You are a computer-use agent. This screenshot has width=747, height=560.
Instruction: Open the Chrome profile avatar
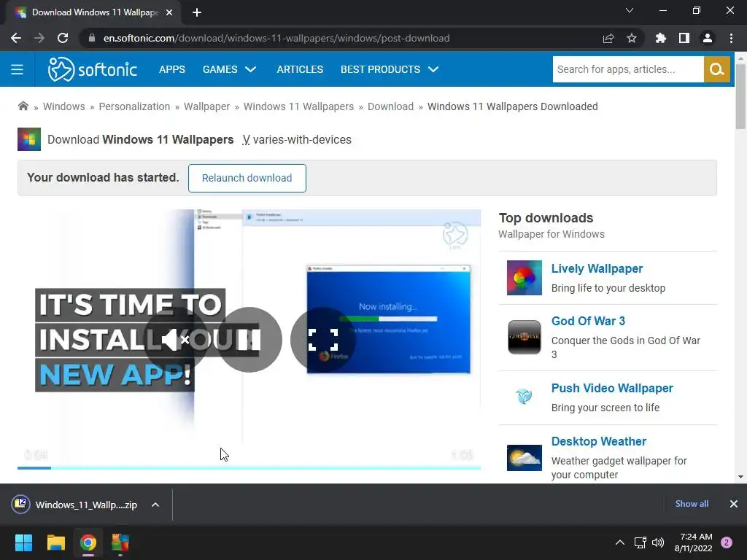coord(708,38)
